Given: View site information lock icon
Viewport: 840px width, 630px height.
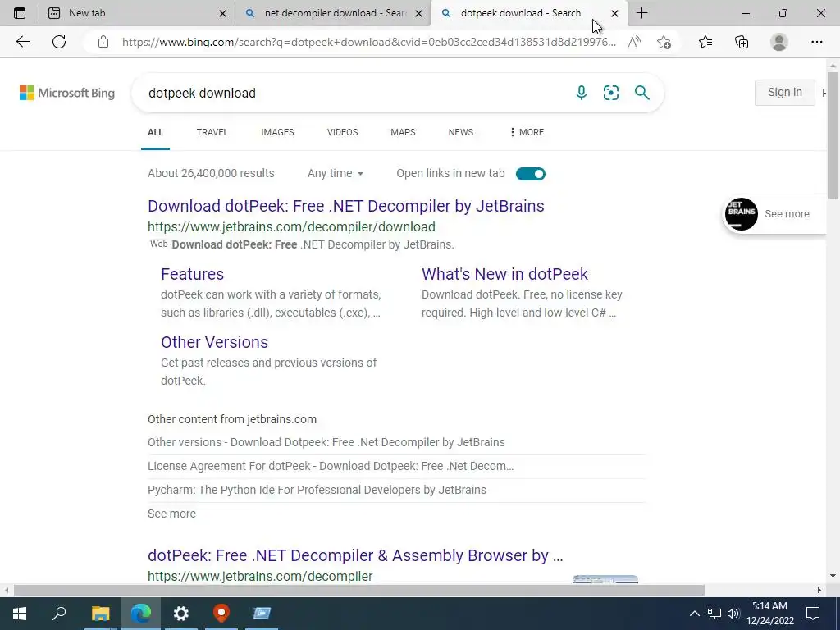Looking at the screenshot, I should 103,42.
